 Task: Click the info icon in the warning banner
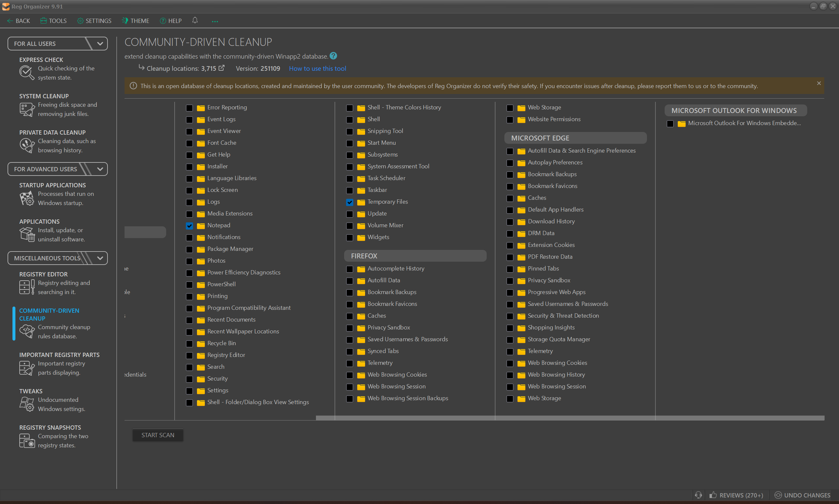133,86
